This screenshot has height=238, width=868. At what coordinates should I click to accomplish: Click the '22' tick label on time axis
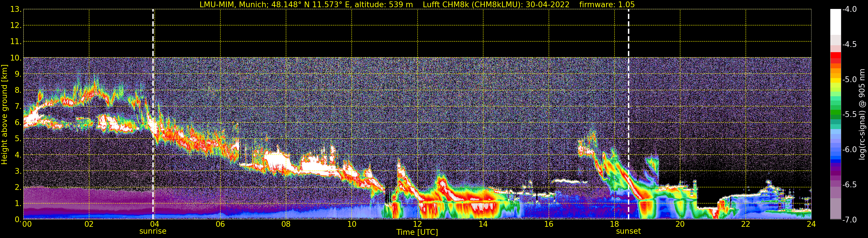(746, 224)
